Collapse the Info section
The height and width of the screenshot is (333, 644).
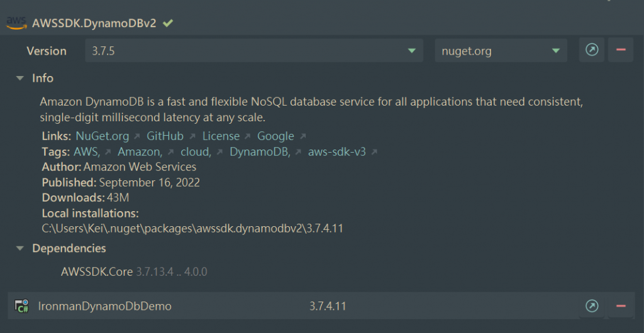click(x=19, y=78)
